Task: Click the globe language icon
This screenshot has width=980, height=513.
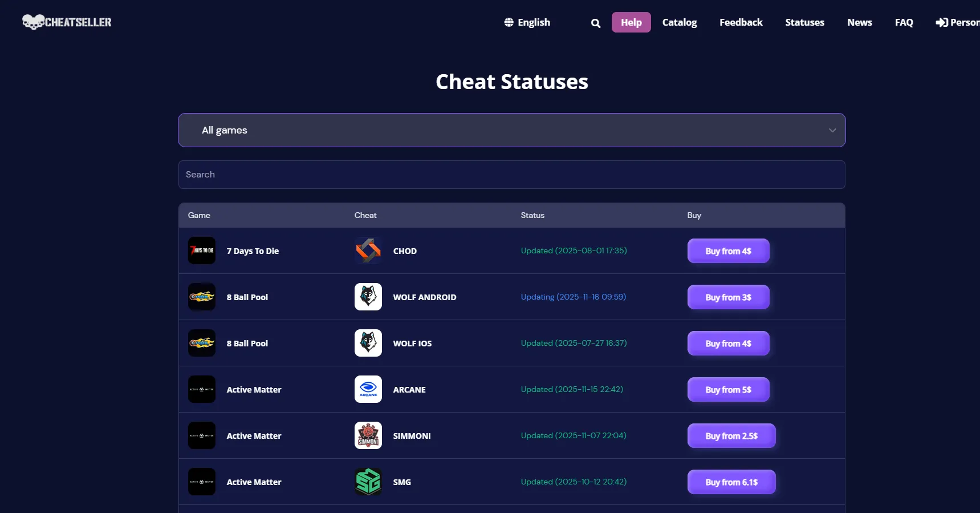Action: coord(509,22)
